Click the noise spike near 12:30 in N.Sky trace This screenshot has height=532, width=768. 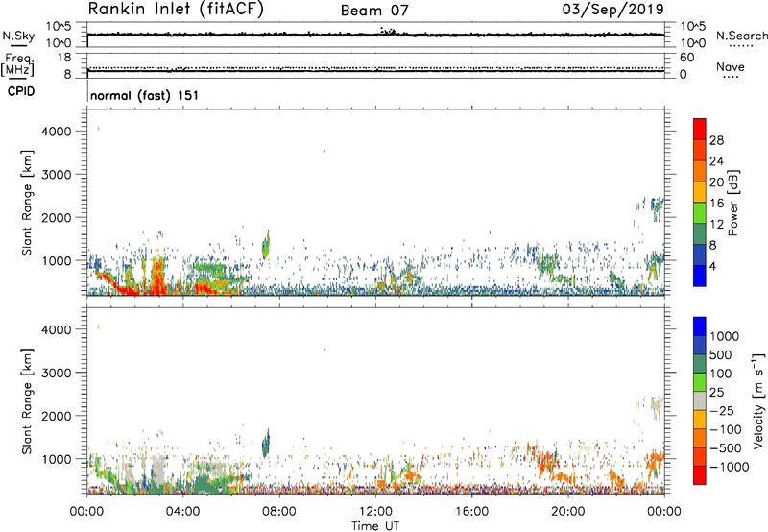click(388, 31)
